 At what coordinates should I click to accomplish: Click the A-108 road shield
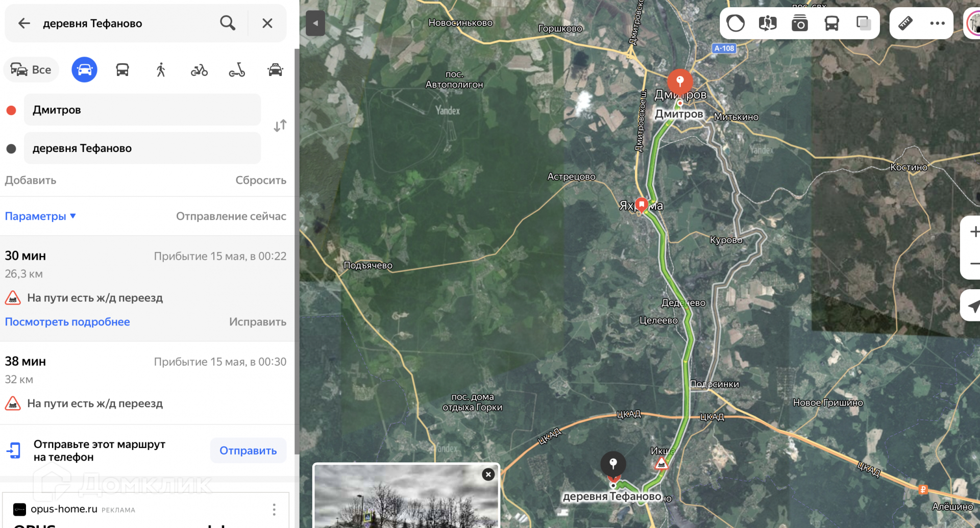coord(724,48)
